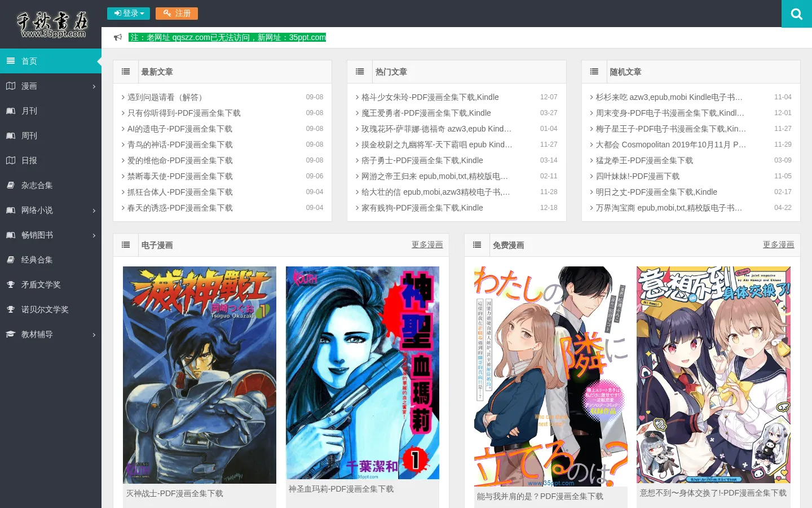This screenshot has height=508, width=812.
Task: Click the 经典合集 sidebar icon
Action: [x=11, y=260]
